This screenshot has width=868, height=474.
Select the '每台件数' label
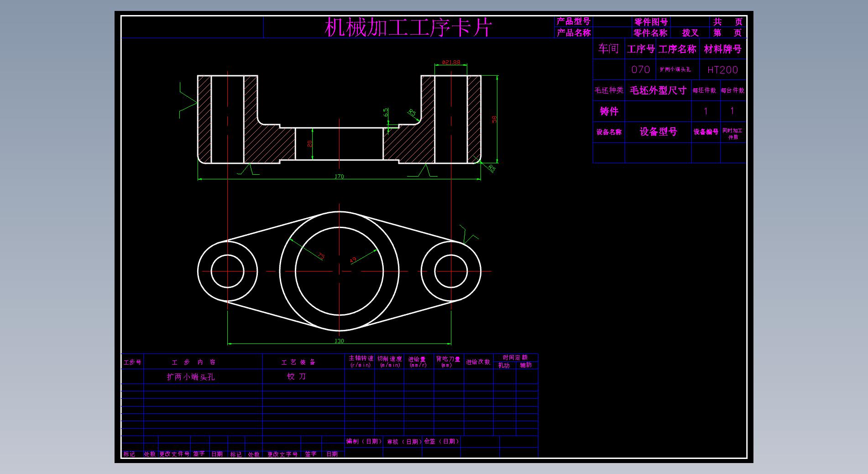tap(732, 90)
